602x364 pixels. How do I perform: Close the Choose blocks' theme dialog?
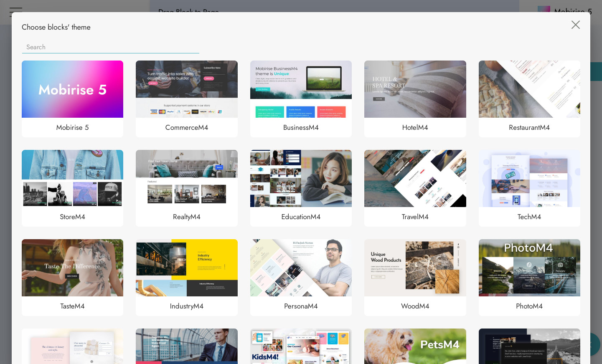(x=575, y=25)
